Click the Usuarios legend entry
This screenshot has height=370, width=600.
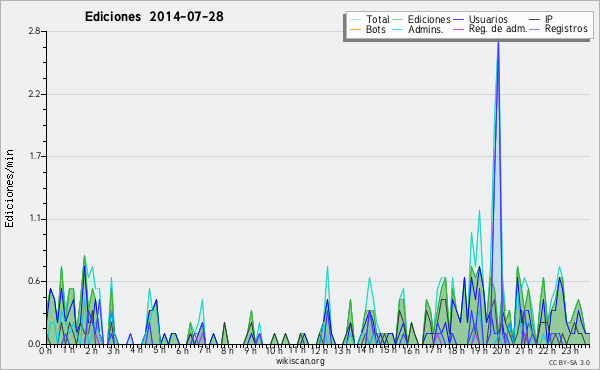pos(488,19)
